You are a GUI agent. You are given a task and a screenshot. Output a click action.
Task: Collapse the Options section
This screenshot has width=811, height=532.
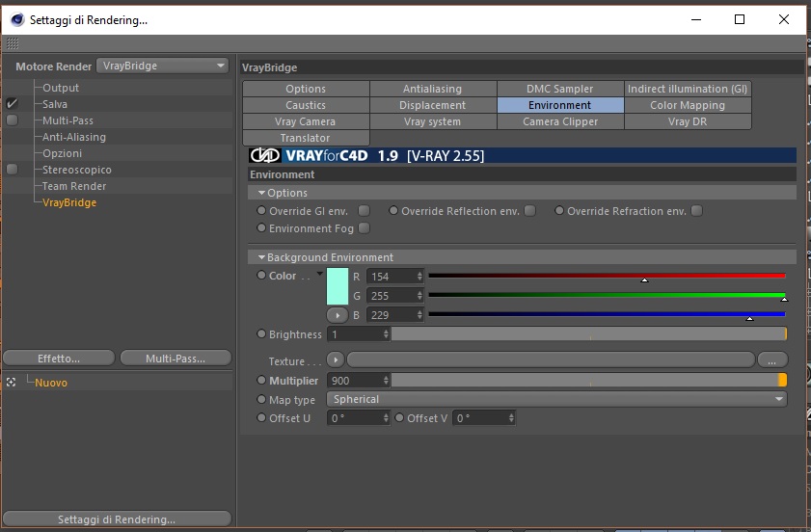[261, 193]
